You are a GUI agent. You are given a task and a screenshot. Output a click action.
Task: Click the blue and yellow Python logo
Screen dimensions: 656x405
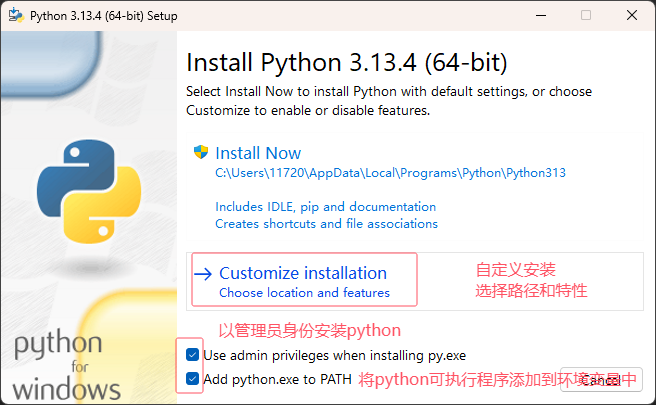[x=89, y=192]
